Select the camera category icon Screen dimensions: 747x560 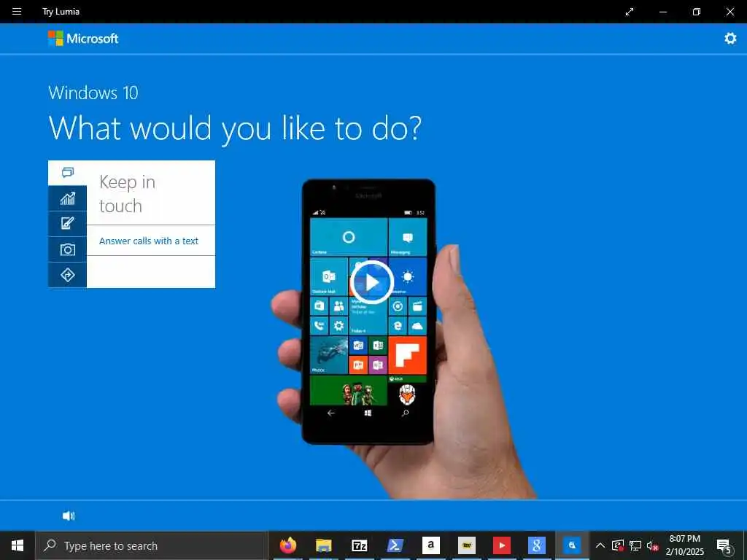tap(68, 249)
